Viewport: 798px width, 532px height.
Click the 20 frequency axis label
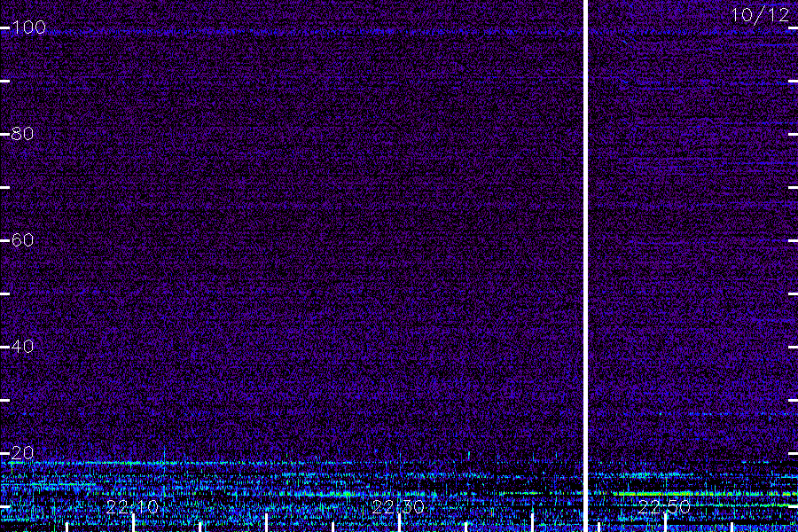[22, 452]
